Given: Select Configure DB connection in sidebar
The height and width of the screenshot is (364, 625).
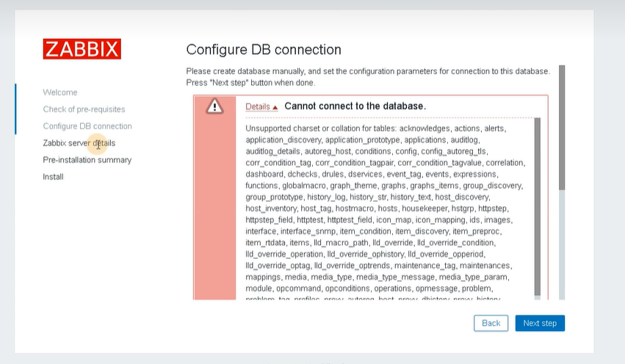Looking at the screenshot, I should (87, 126).
